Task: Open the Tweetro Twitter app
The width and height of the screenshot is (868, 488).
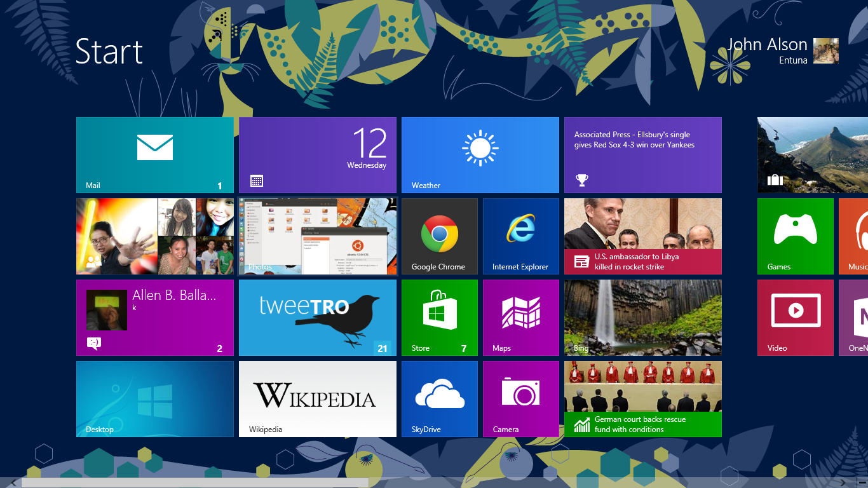Action: point(317,317)
